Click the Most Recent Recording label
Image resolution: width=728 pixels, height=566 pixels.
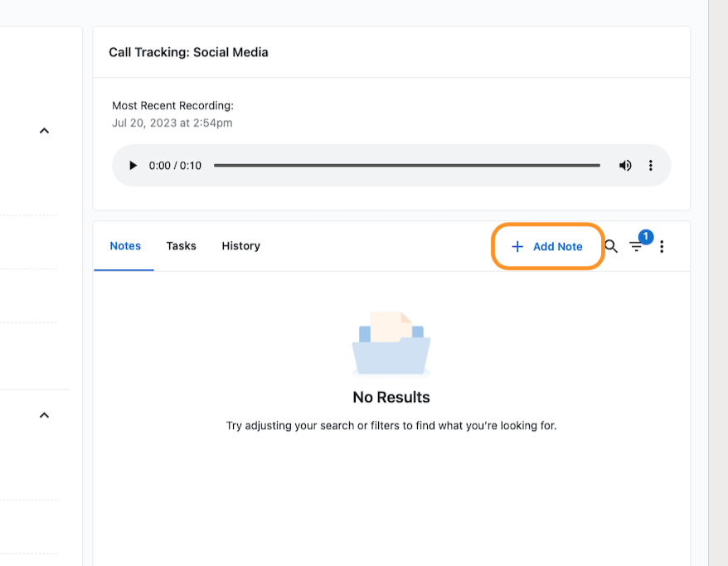[172, 106]
